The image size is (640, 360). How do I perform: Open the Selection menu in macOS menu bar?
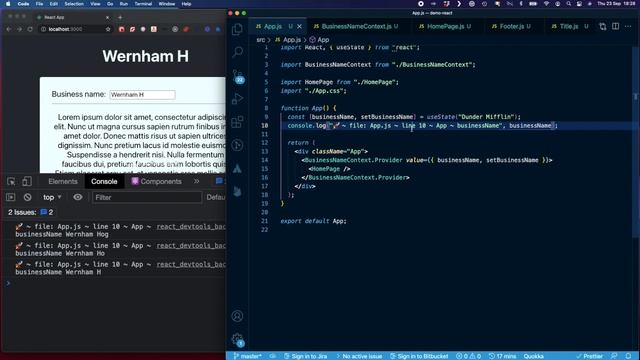74,4
